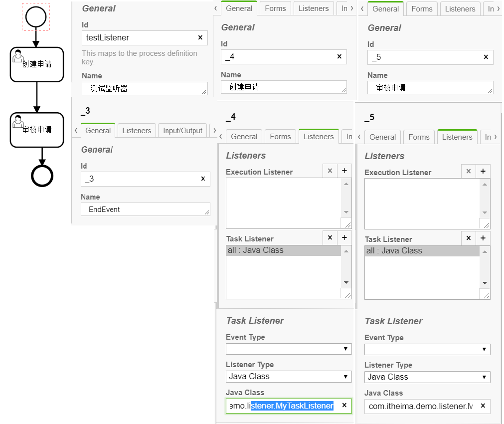Add execution listener in the _5 panel

(483, 171)
